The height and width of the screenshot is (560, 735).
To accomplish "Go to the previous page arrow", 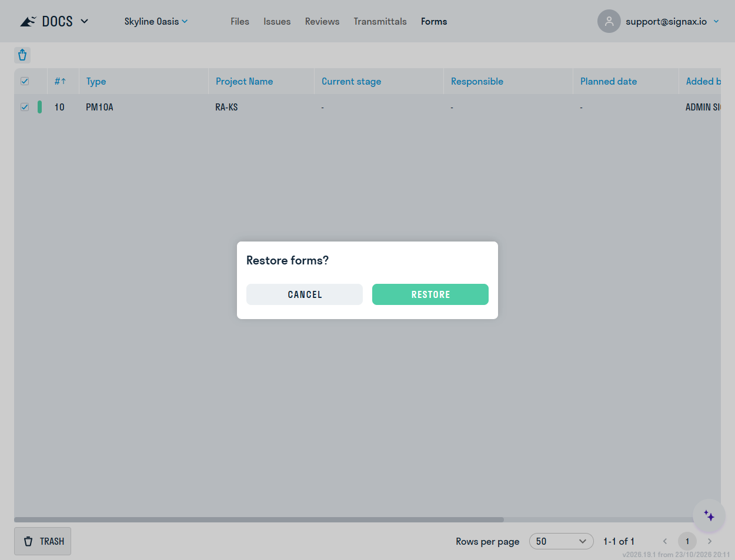I will point(665,541).
